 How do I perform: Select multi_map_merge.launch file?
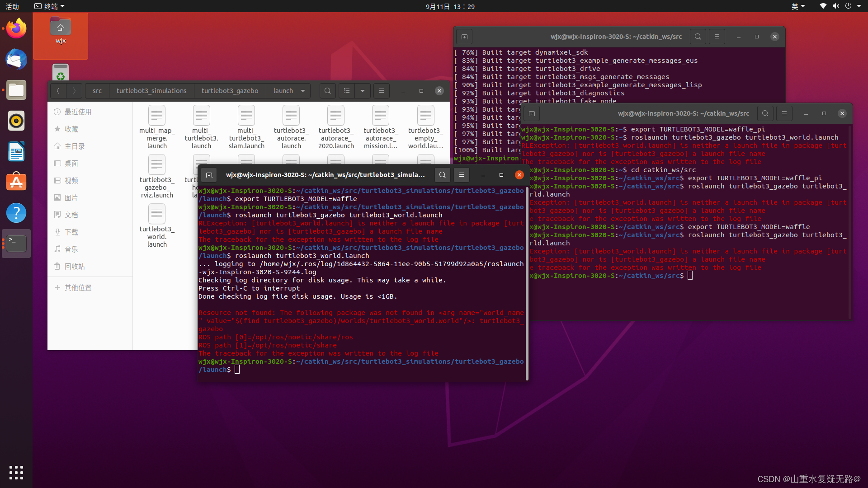[157, 127]
